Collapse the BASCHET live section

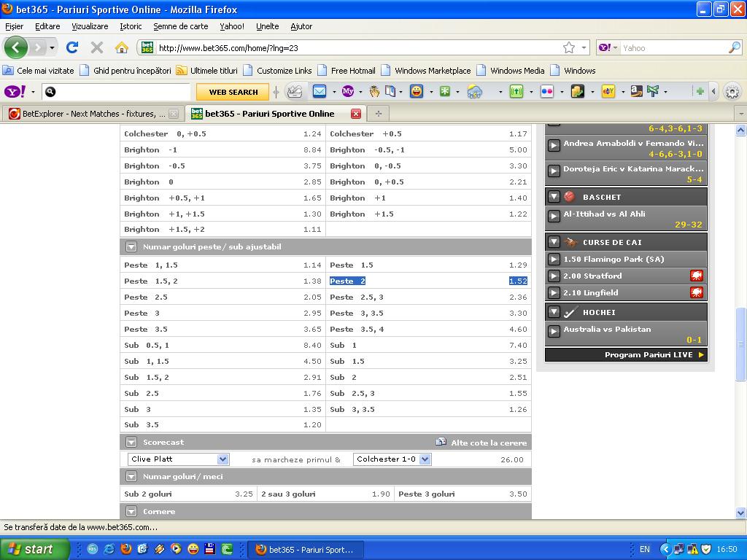[554, 197]
